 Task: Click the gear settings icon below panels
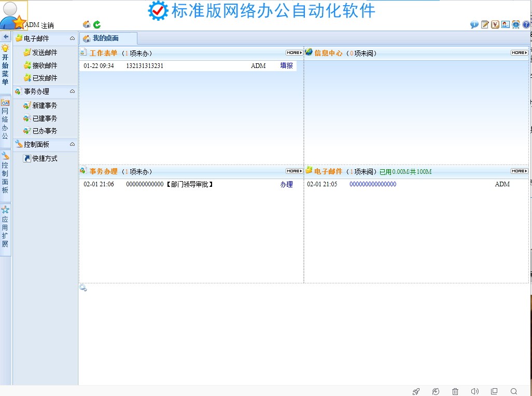point(83,288)
